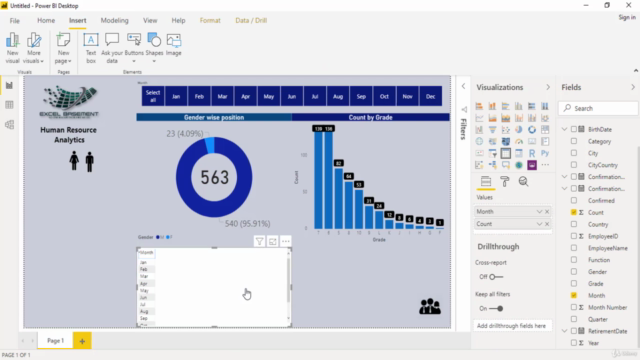640x360 pixels.
Task: Check the Quarter field
Action: click(574, 319)
